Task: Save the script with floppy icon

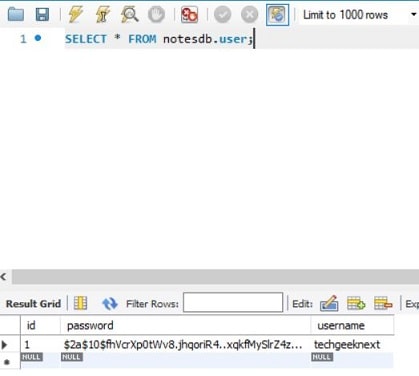Action: (42, 15)
